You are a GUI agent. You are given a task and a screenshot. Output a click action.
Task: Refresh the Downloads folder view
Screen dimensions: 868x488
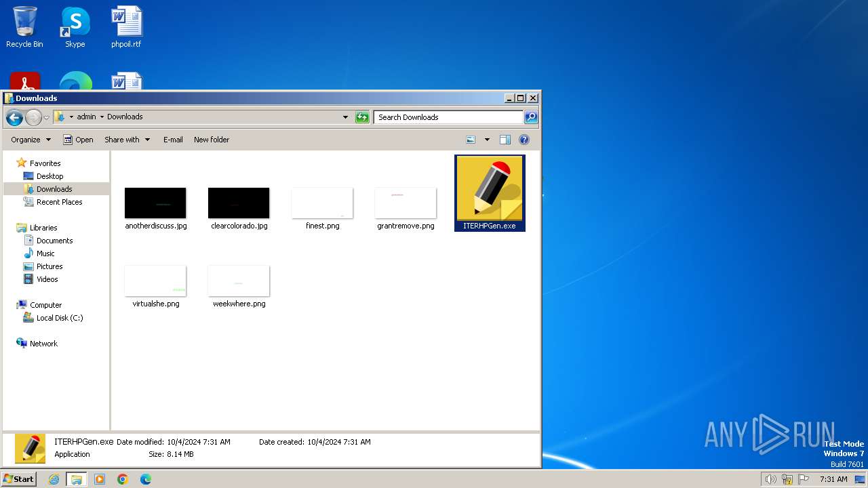(362, 117)
